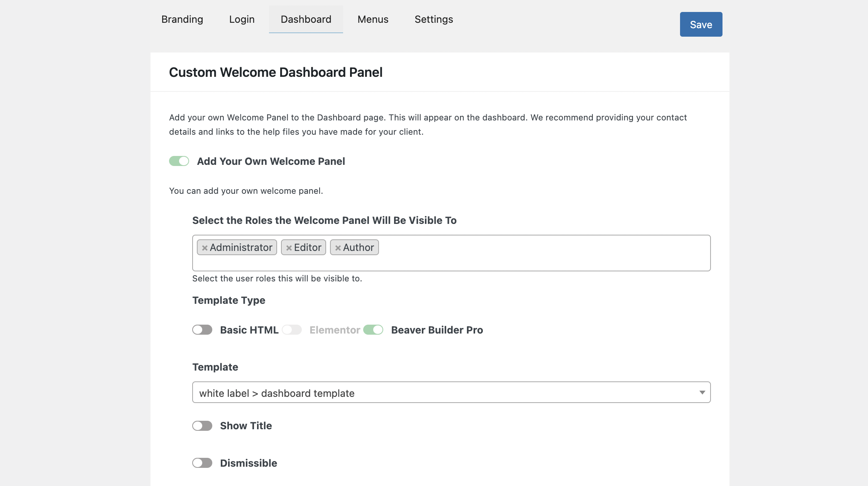Click the Editor role remove icon
This screenshot has width=868, height=486.
[289, 247]
